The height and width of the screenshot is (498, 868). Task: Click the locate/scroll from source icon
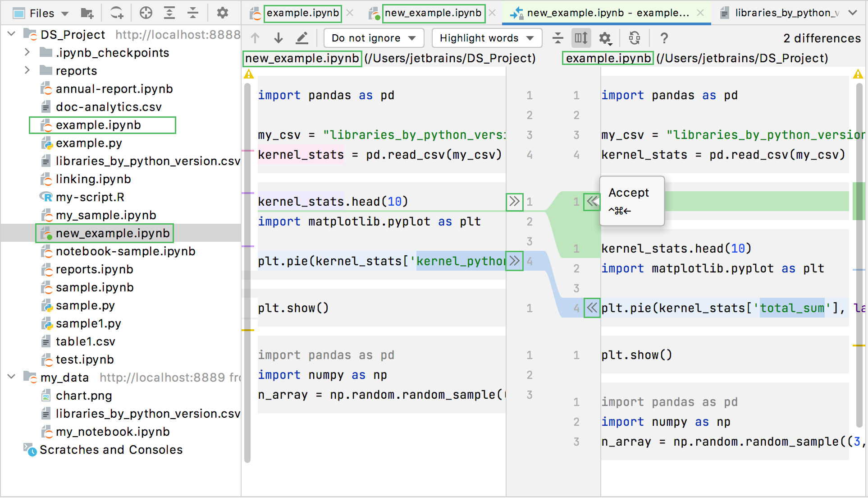[146, 13]
